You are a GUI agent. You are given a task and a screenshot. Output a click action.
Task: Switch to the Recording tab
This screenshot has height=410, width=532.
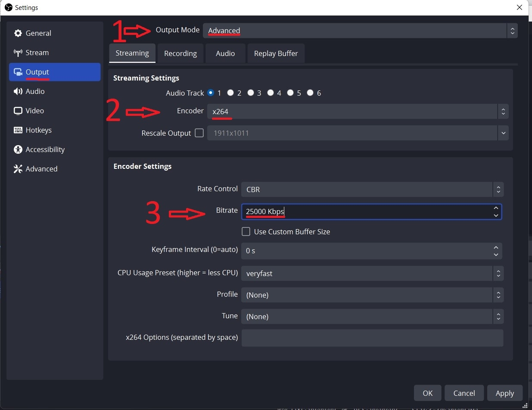click(180, 53)
